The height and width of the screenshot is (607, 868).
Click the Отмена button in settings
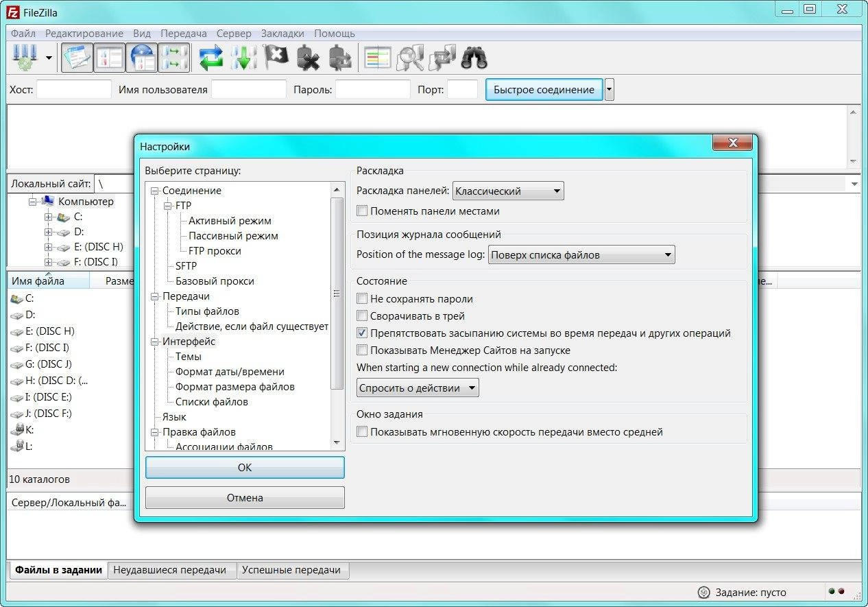coord(245,498)
